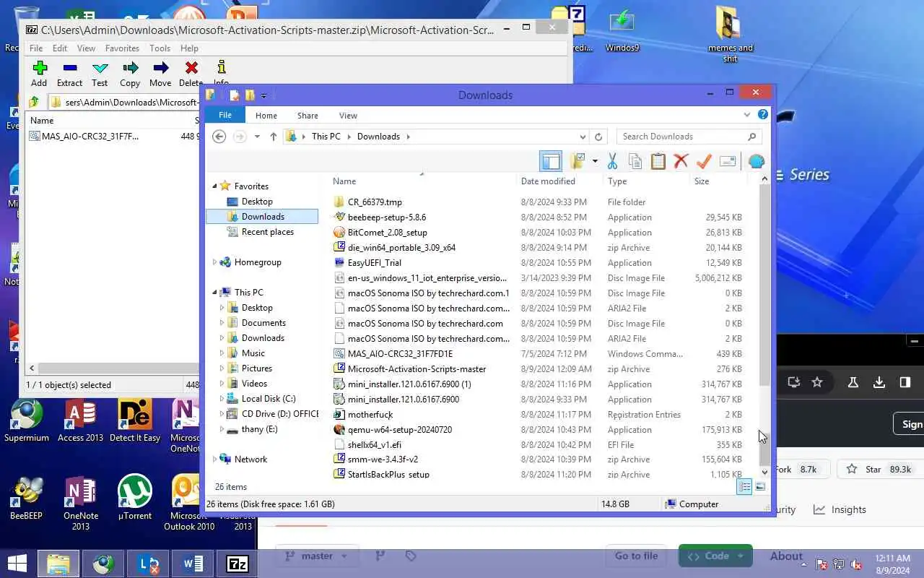Viewport: 924px width, 578px height.
Task: Go up one folder level in 7-Zip
Action: coord(33,102)
